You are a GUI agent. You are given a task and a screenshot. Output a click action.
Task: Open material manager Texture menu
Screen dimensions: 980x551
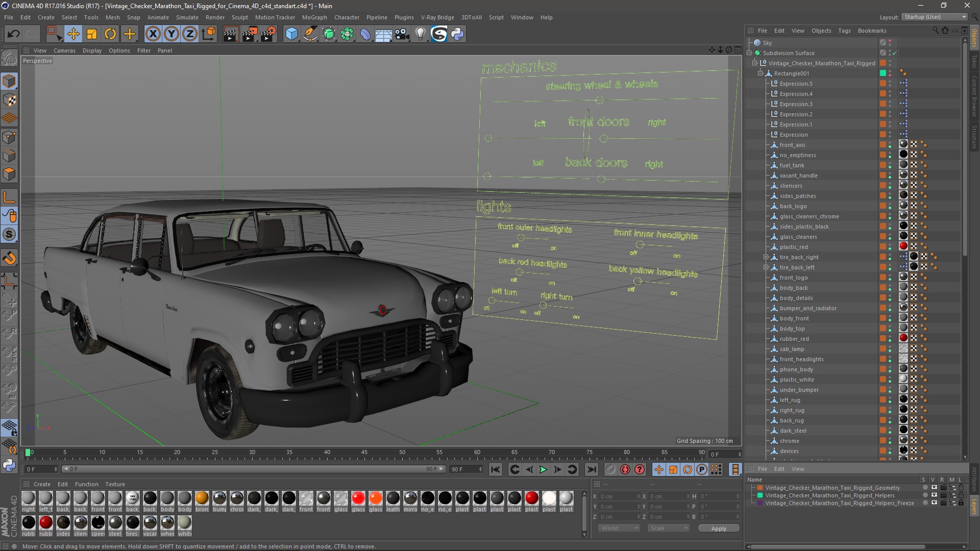click(115, 484)
